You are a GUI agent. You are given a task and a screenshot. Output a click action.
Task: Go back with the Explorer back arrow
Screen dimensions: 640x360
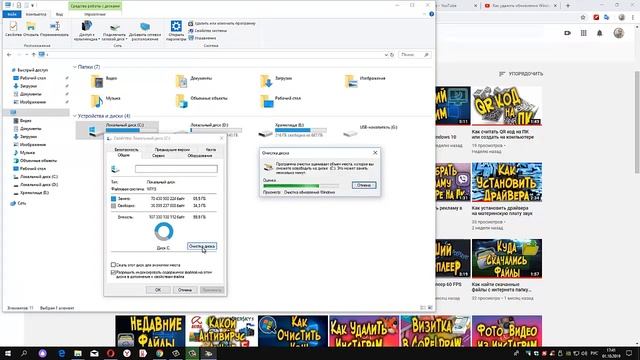[9, 54]
